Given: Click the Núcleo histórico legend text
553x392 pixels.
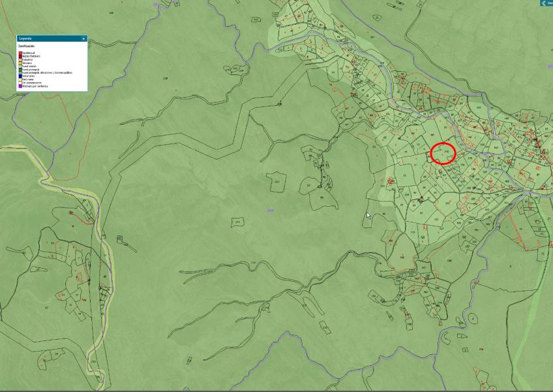Looking at the screenshot, I should tap(31, 56).
